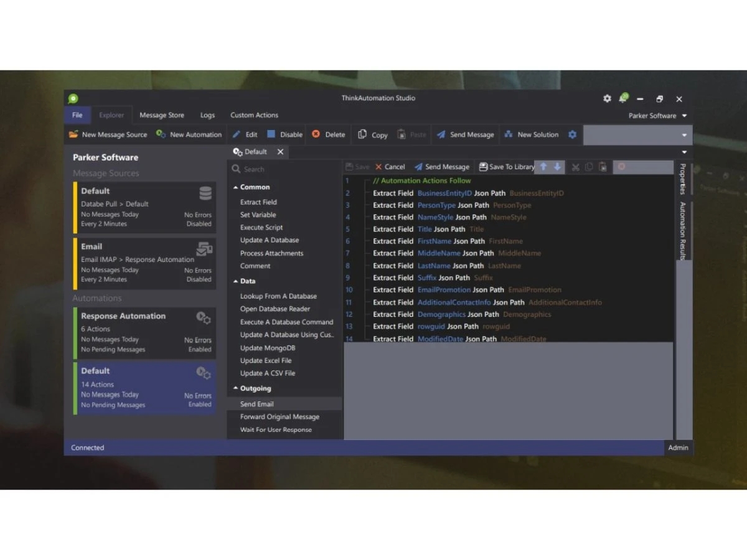Click database icon on Default message source
The image size is (747, 560).
tap(205, 193)
